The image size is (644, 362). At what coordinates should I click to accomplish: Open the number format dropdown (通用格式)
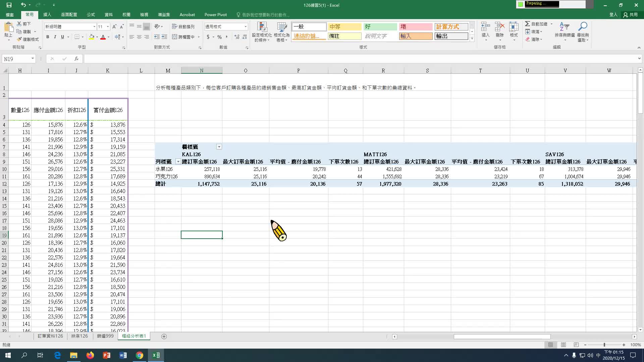[x=246, y=26]
